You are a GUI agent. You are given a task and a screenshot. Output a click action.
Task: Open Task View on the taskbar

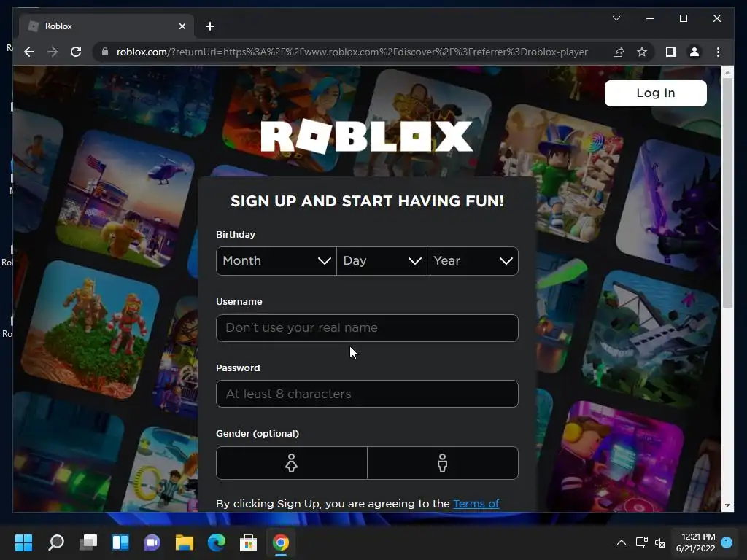click(88, 542)
